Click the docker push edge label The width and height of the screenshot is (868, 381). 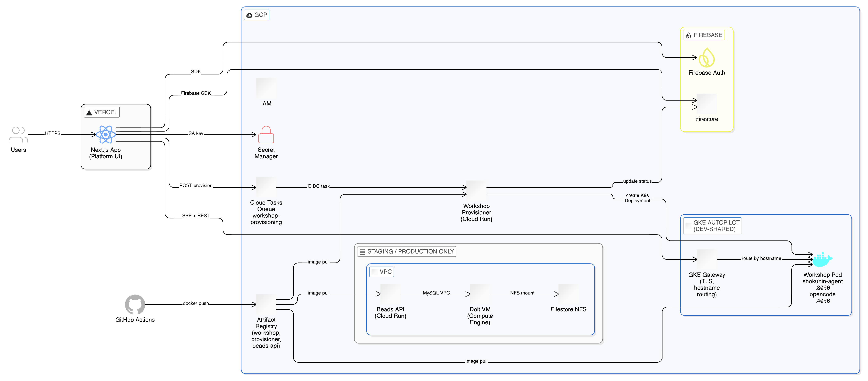click(196, 303)
